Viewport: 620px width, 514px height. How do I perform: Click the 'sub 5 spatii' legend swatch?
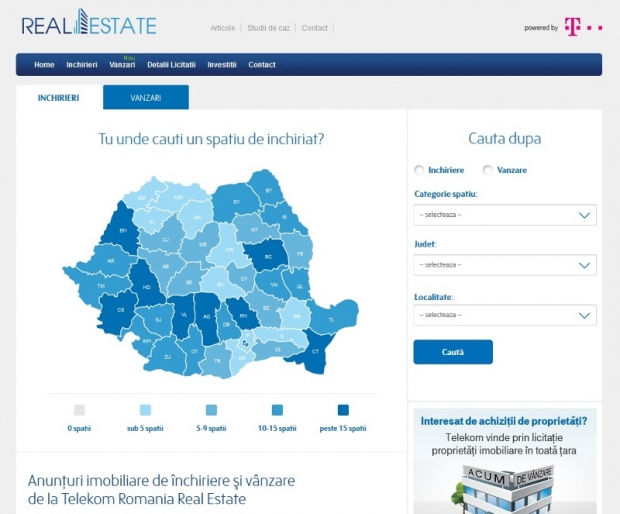click(x=146, y=410)
